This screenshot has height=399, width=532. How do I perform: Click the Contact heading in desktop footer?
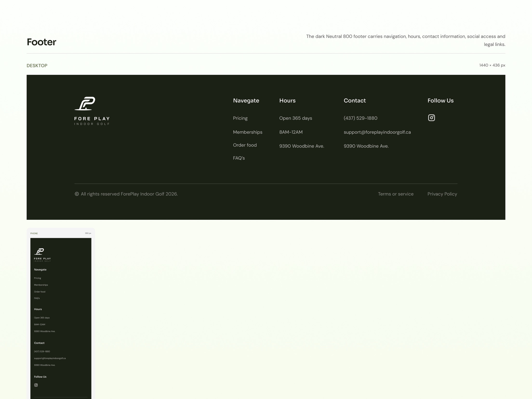coord(355,101)
